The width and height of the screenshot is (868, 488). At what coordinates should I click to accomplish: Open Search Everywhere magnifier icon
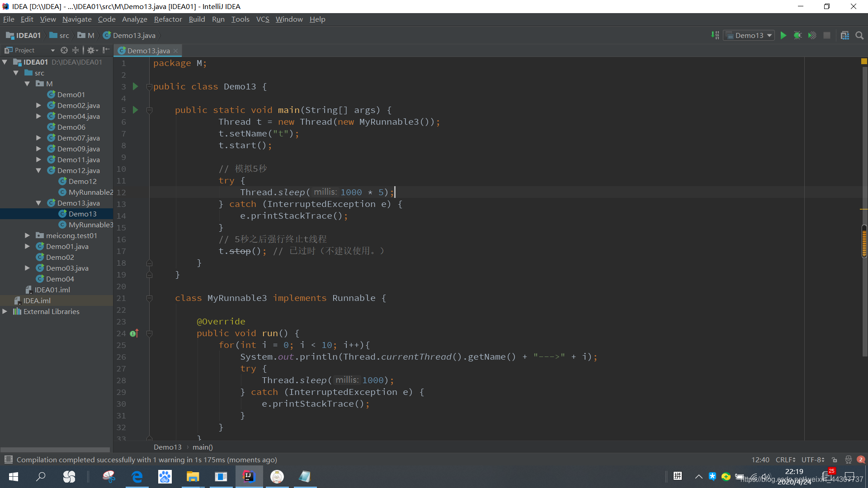click(x=859, y=35)
